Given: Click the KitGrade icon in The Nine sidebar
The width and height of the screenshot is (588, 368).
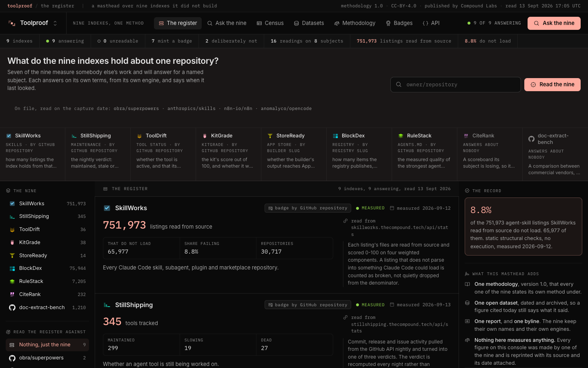Looking at the screenshot, I should click(12, 242).
